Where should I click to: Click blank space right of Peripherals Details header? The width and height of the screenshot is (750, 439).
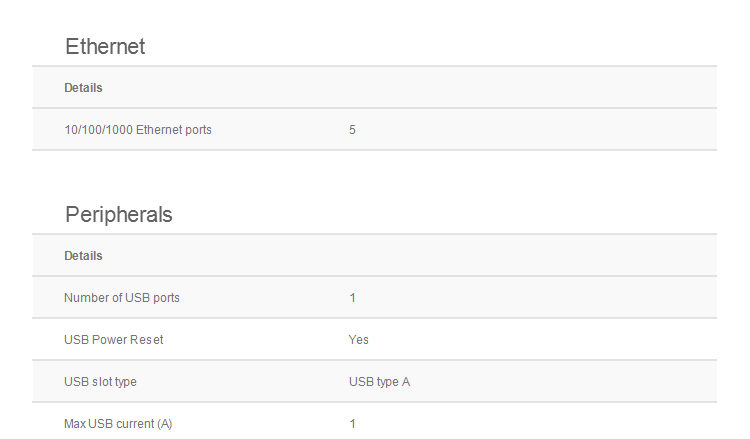407,255
